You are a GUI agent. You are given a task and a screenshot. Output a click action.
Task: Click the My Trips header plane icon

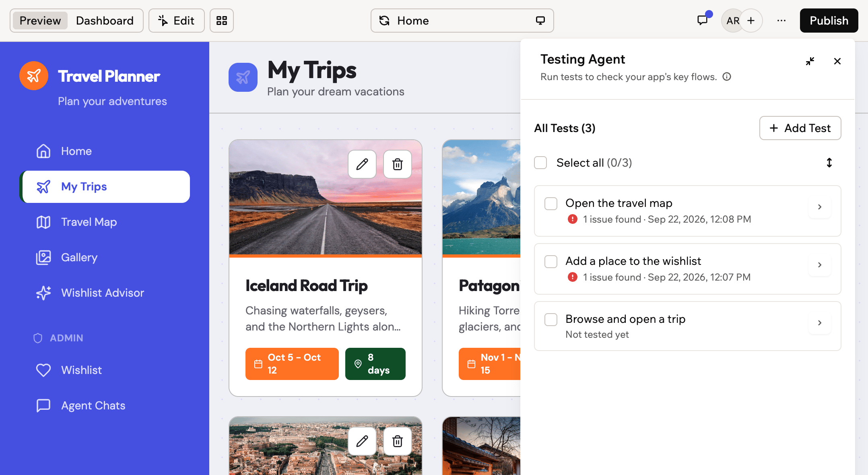pos(243,77)
